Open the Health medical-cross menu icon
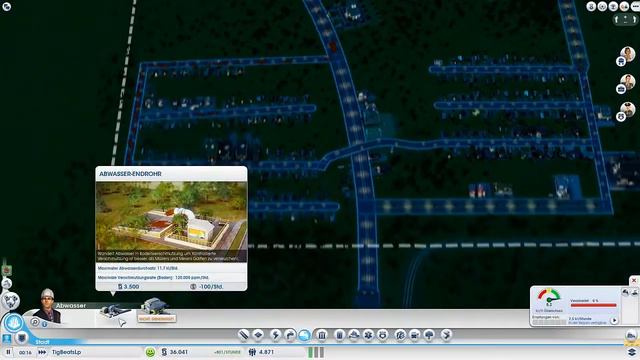640x360 pixels. point(369,335)
